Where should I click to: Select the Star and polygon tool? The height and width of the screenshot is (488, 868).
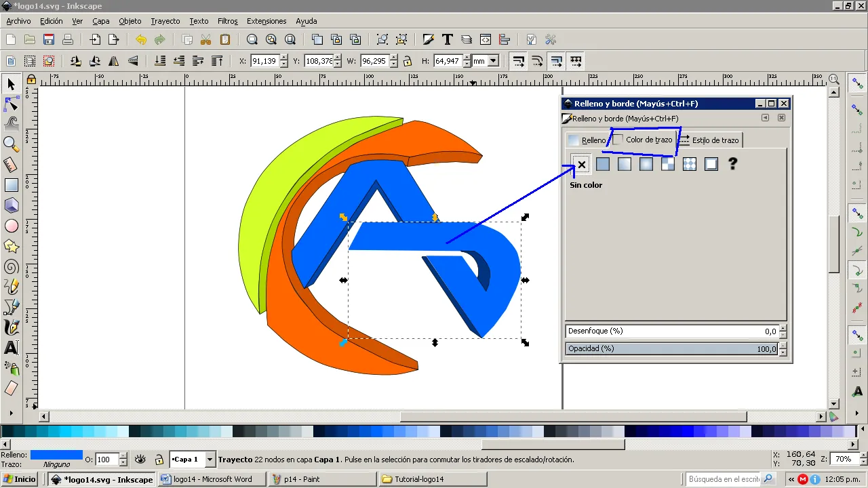click(x=11, y=246)
